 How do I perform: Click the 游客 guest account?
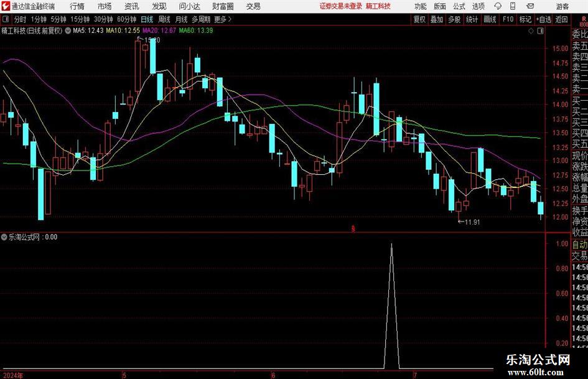coord(562,6)
